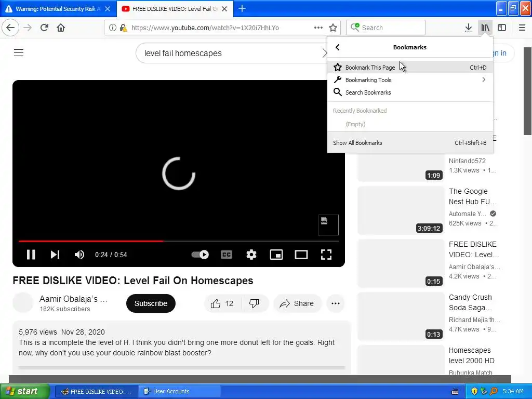Image resolution: width=532 pixels, height=399 pixels.
Task: Click the Library icon in toolbar
Action: (x=485, y=28)
